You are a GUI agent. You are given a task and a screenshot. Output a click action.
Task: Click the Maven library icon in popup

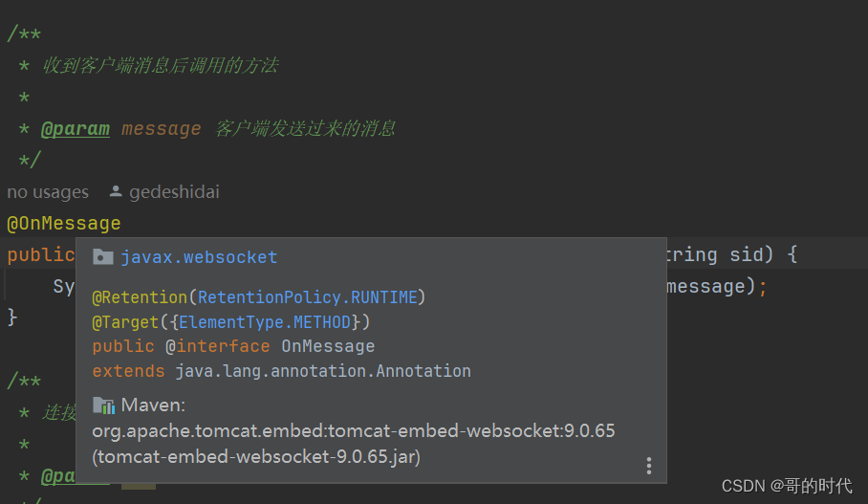pyautogui.click(x=103, y=405)
